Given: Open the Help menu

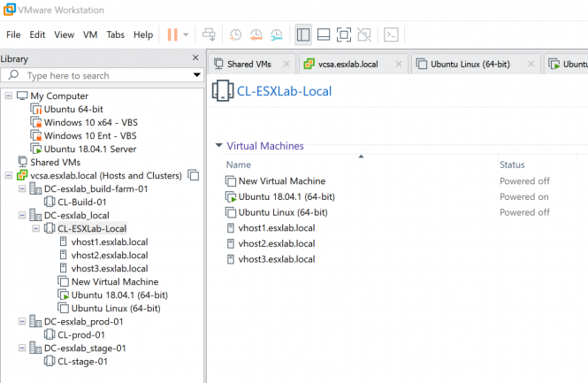Looking at the screenshot, I should click(x=143, y=34).
